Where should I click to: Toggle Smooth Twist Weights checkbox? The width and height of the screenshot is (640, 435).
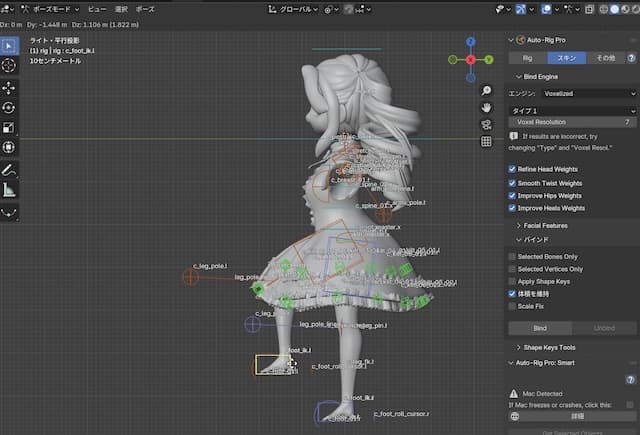coord(512,182)
